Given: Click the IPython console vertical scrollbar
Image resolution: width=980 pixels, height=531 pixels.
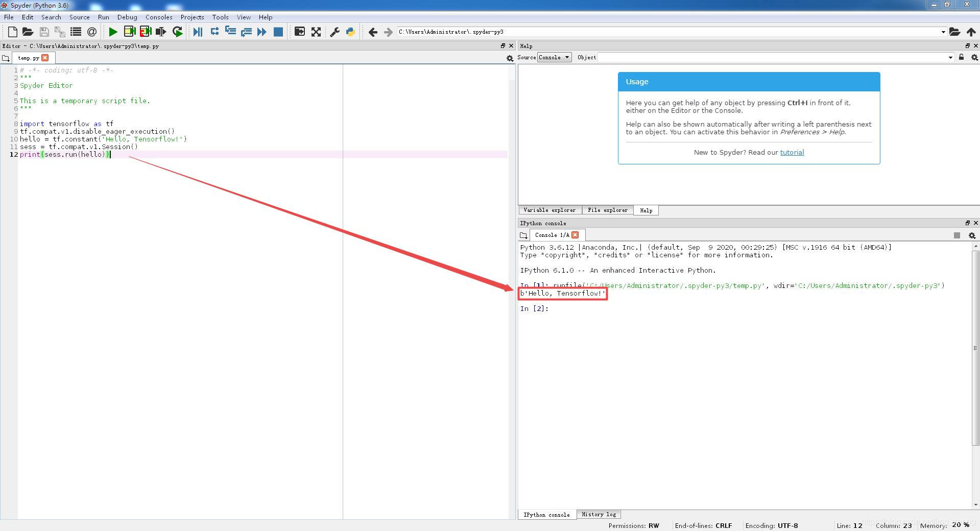Looking at the screenshot, I should (975, 348).
